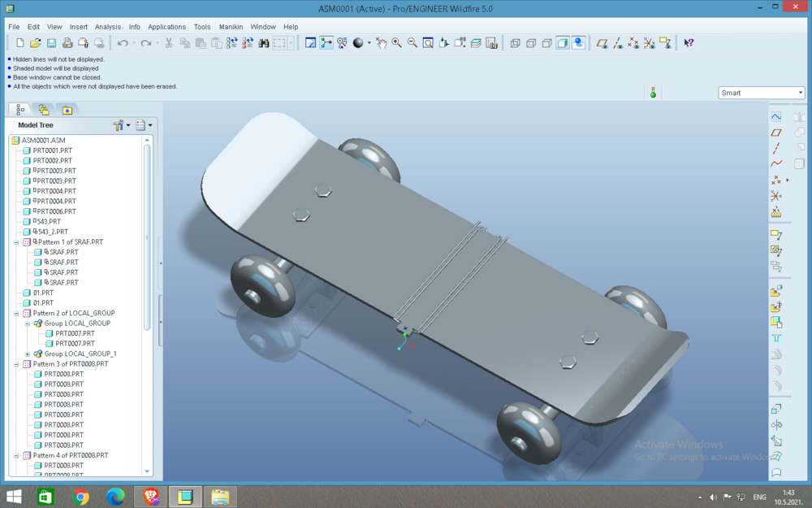Click the Sketch tool at top of right toolbar
Image resolution: width=812 pixels, height=508 pixels.
775,116
